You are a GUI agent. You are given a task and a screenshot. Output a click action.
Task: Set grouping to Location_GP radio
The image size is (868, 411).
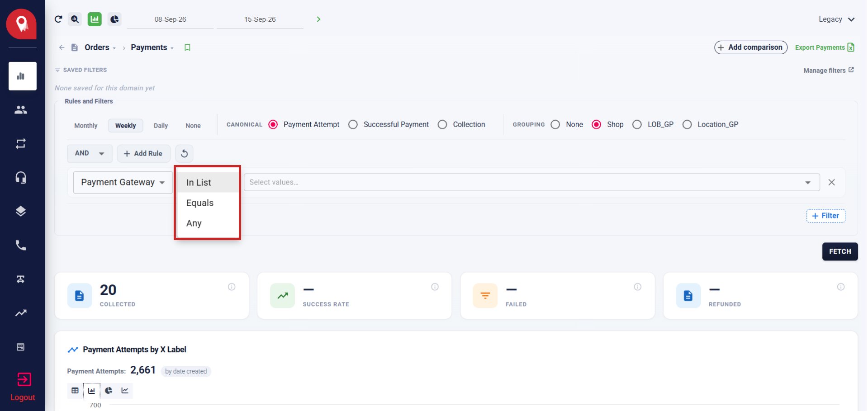[x=687, y=124]
